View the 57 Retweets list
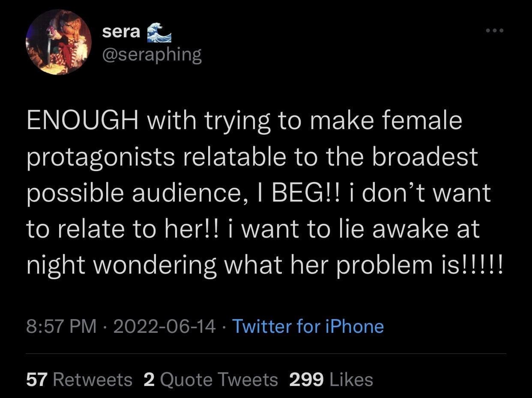Screen dimensions: 532x398 (79, 380)
